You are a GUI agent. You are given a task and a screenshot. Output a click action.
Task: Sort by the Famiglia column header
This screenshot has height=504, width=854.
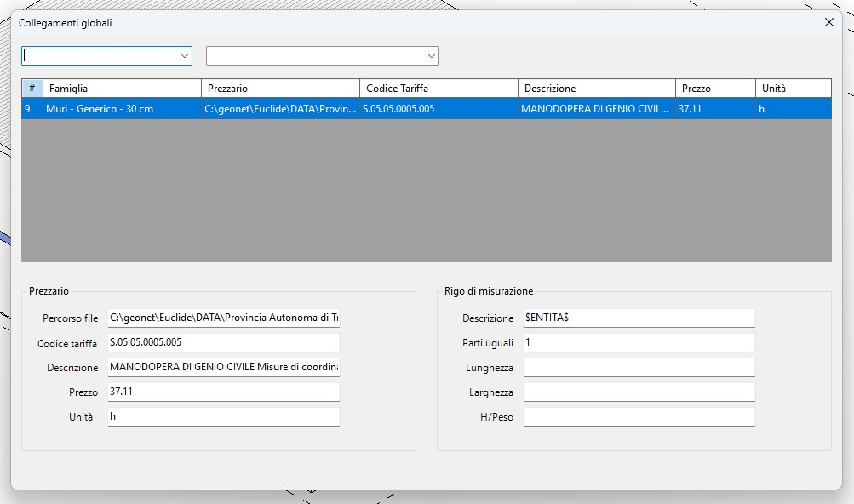point(121,89)
